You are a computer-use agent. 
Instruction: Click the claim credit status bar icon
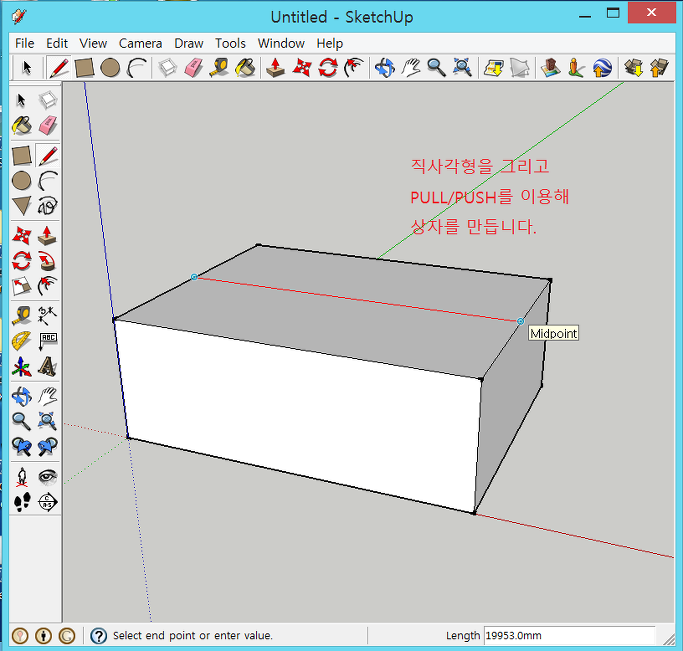pos(67,636)
